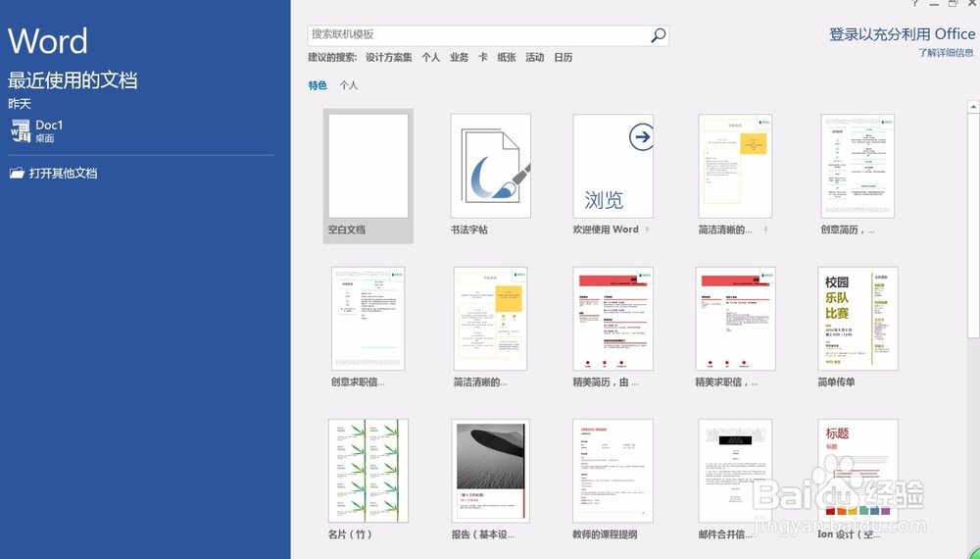Select 简洁清晰的 template in second row

coord(491,319)
